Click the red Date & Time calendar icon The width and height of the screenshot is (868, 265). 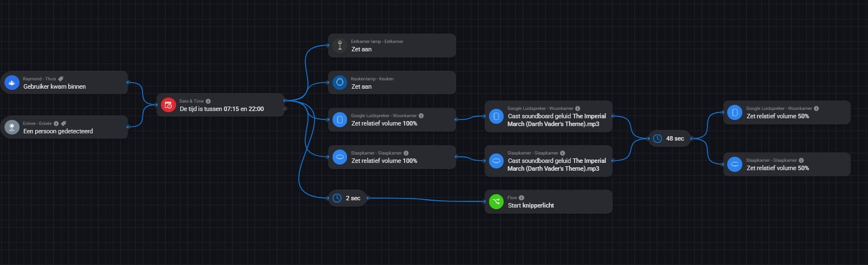pos(168,105)
